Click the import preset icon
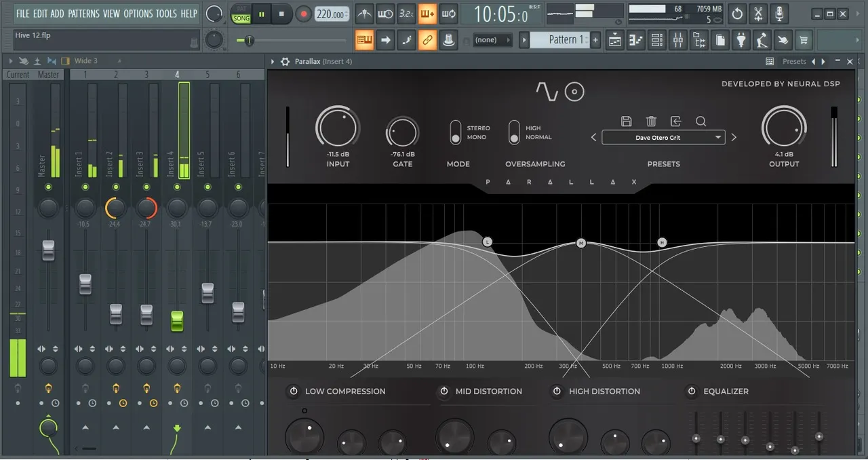Screen dimensions: 868x460 [675, 121]
